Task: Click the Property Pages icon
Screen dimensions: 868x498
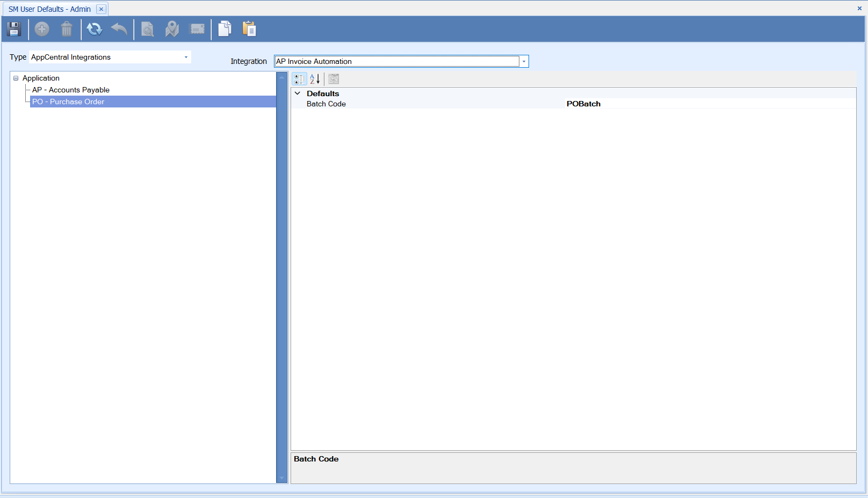Action: pos(334,79)
